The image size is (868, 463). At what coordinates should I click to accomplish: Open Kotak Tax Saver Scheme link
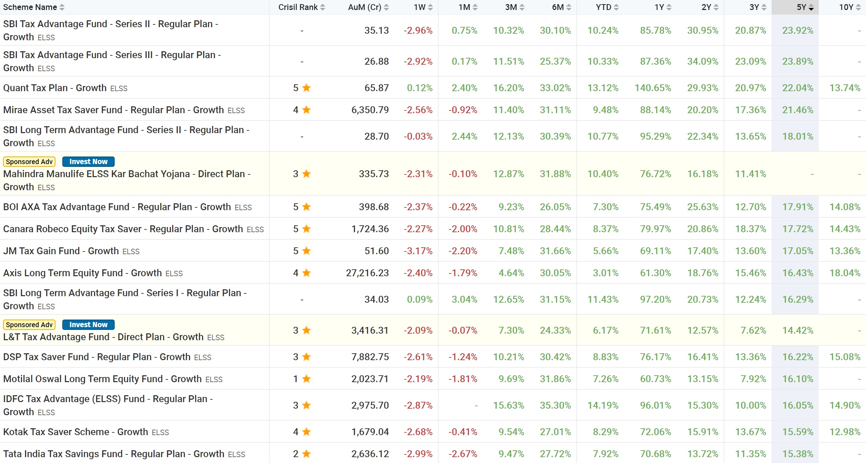[x=75, y=432]
